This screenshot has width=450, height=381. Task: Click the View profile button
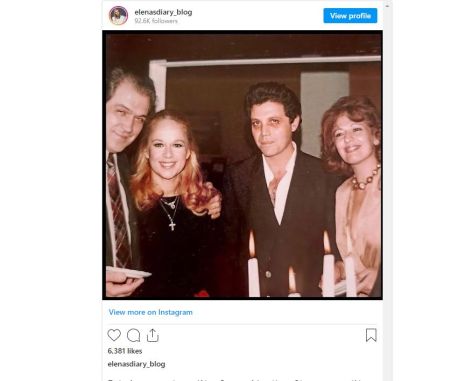(350, 16)
